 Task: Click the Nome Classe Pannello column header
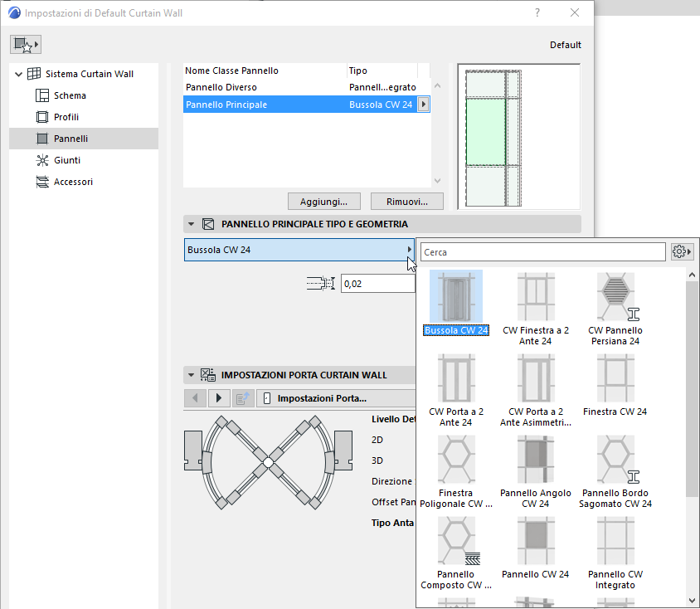pyautogui.click(x=265, y=71)
